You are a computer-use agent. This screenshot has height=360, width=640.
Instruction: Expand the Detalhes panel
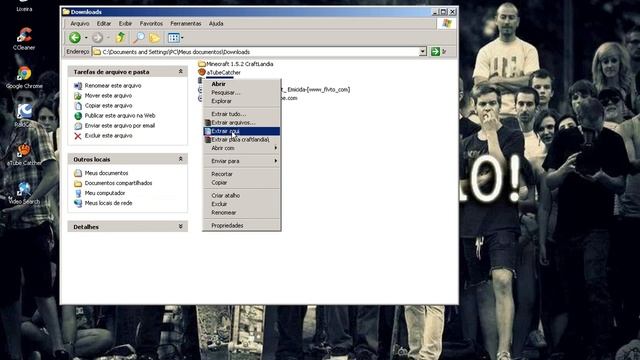tap(180, 227)
